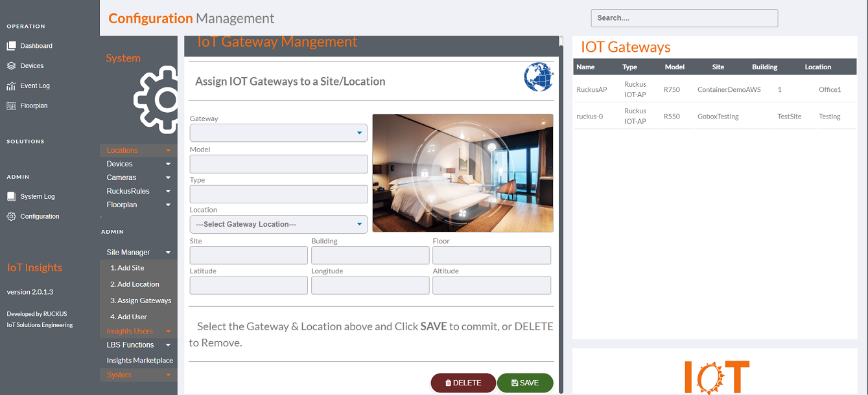The width and height of the screenshot is (868, 395).
Task: Select 4. Add User
Action: coord(128,317)
